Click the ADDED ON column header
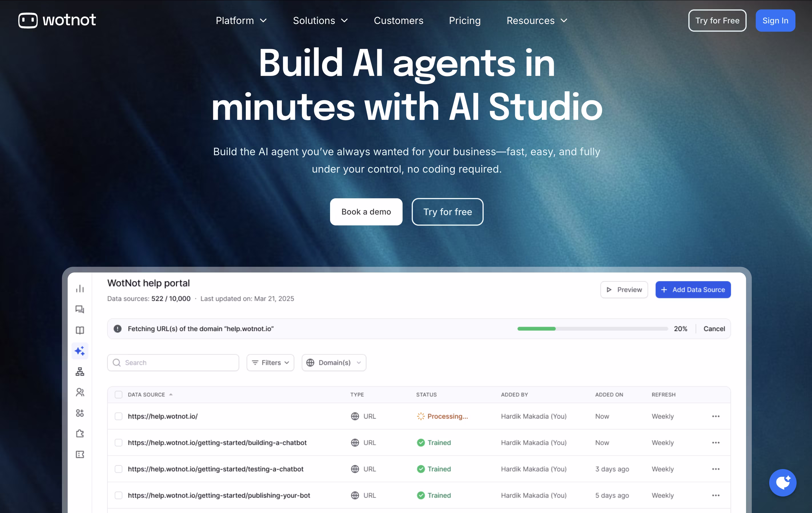 pos(609,395)
